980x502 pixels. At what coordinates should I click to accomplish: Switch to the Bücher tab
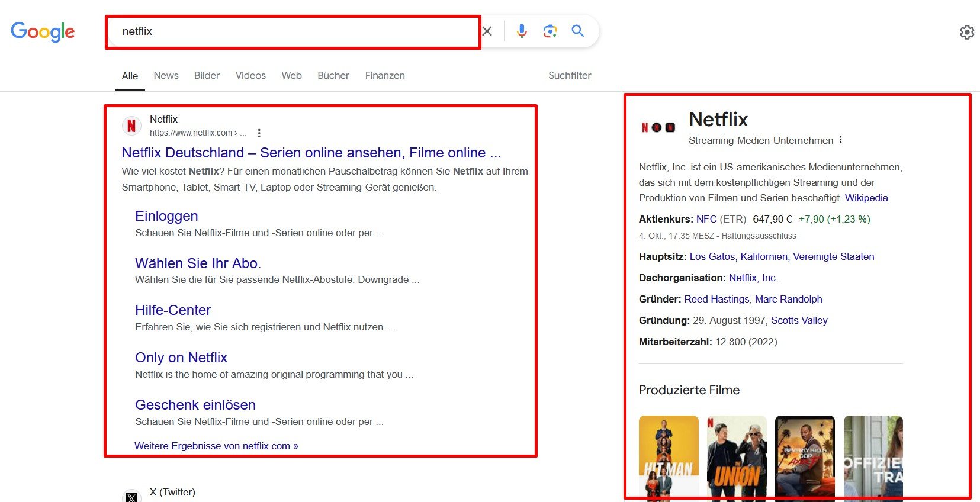coord(333,75)
